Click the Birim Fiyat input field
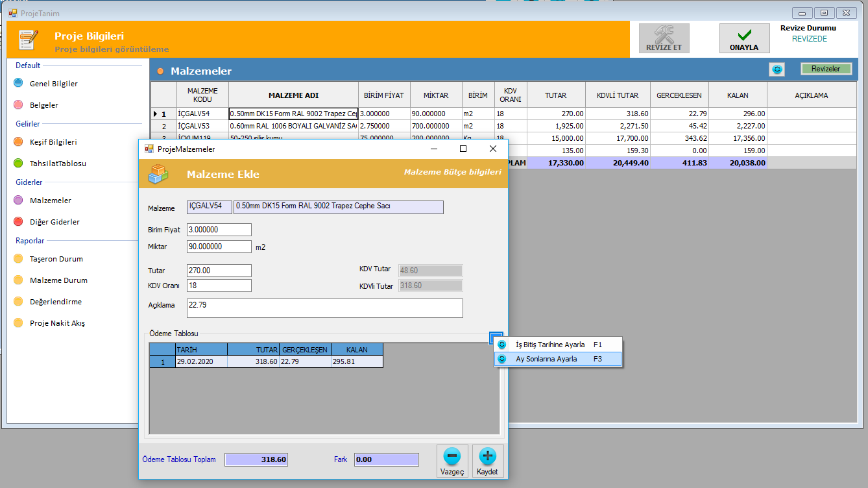 (219, 230)
